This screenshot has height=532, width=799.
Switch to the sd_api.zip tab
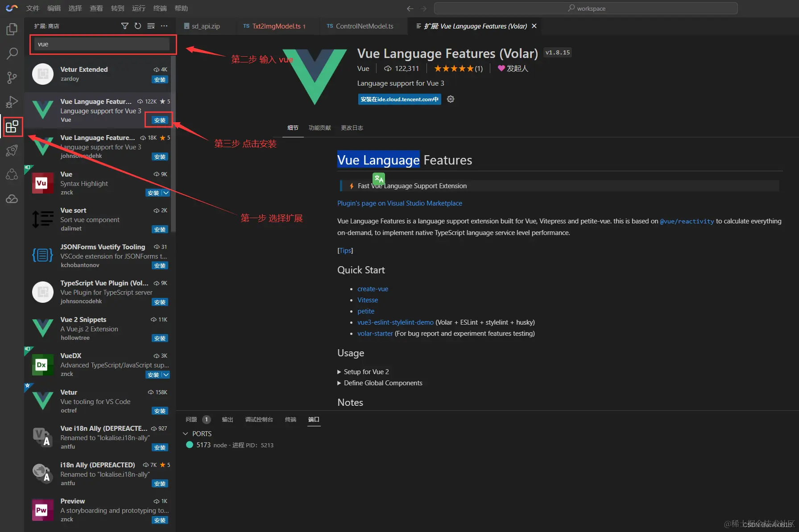coord(205,26)
